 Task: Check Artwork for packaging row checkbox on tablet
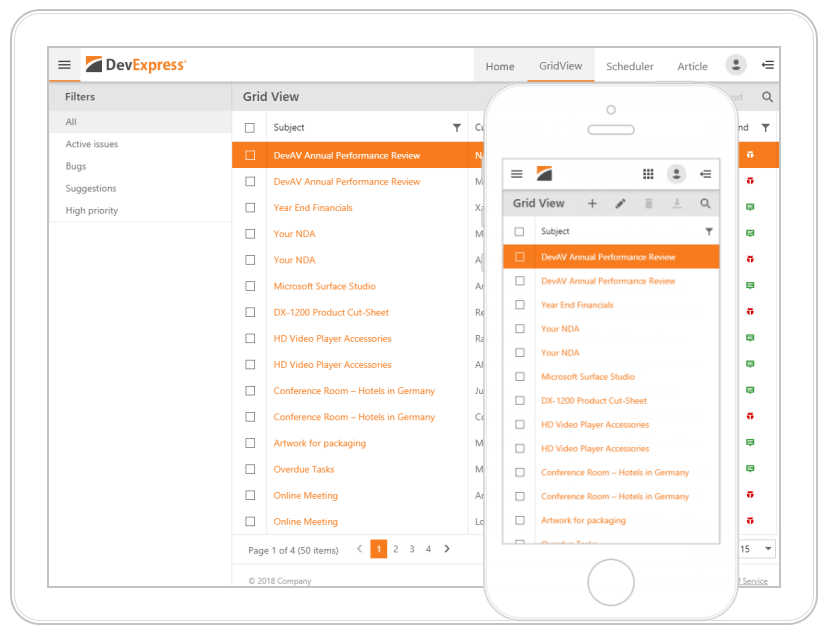coord(250,443)
